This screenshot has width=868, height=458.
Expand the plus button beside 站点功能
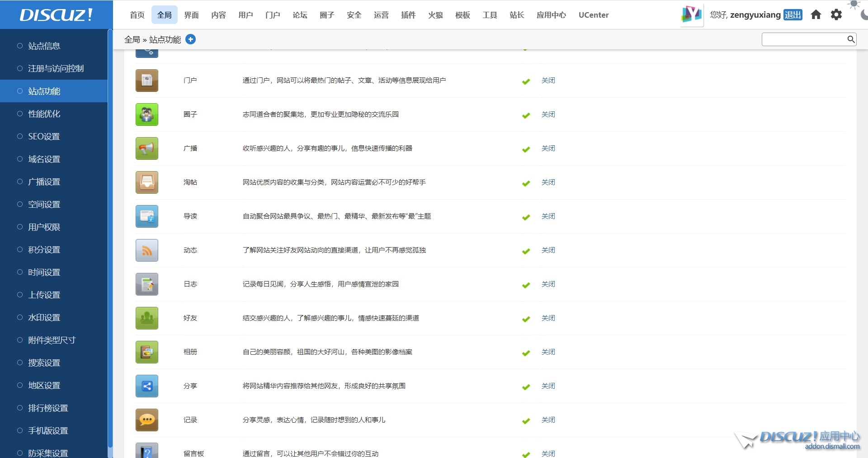click(x=191, y=39)
